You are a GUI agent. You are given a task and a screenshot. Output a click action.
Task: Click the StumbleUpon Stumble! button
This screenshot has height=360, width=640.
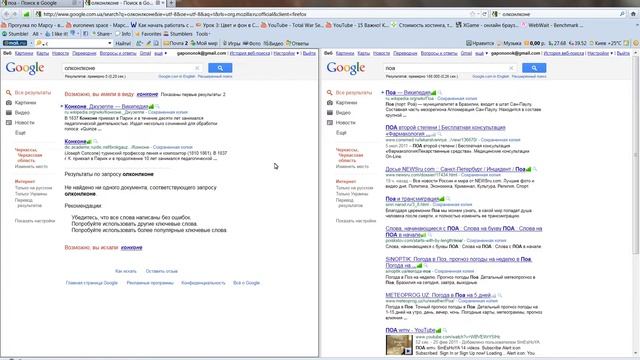pos(16,34)
